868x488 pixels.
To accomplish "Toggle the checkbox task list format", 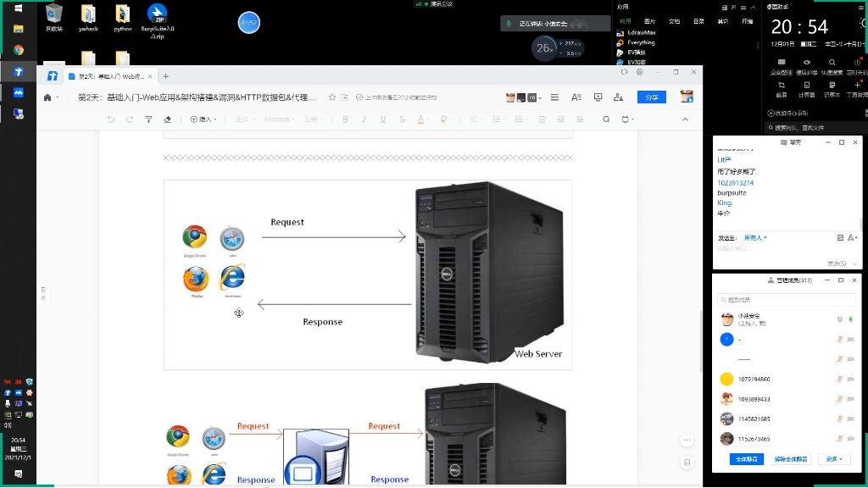I will pyautogui.click(x=542, y=119).
